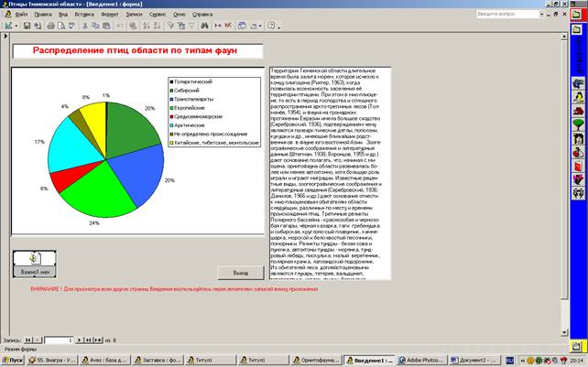Open the View button dropdown arrow
Viewport: 588px width, 367px height.
click(16, 26)
